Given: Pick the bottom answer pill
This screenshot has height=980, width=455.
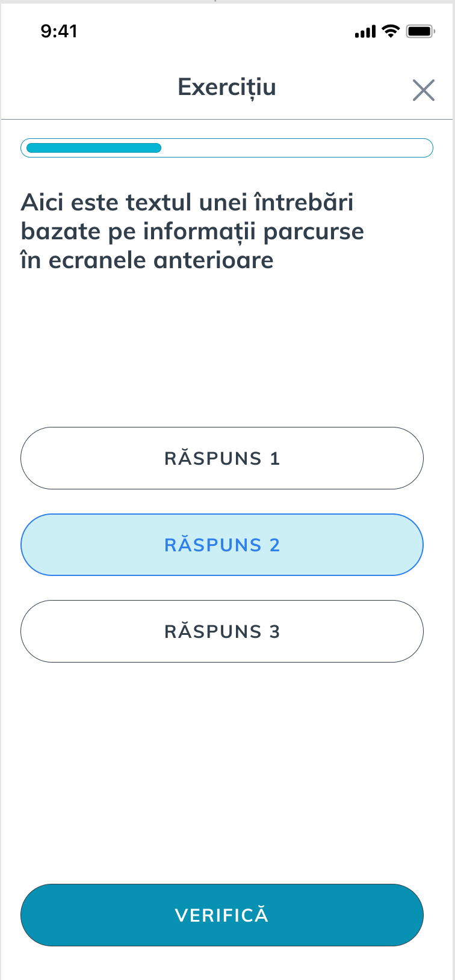Looking at the screenshot, I should click(222, 631).
